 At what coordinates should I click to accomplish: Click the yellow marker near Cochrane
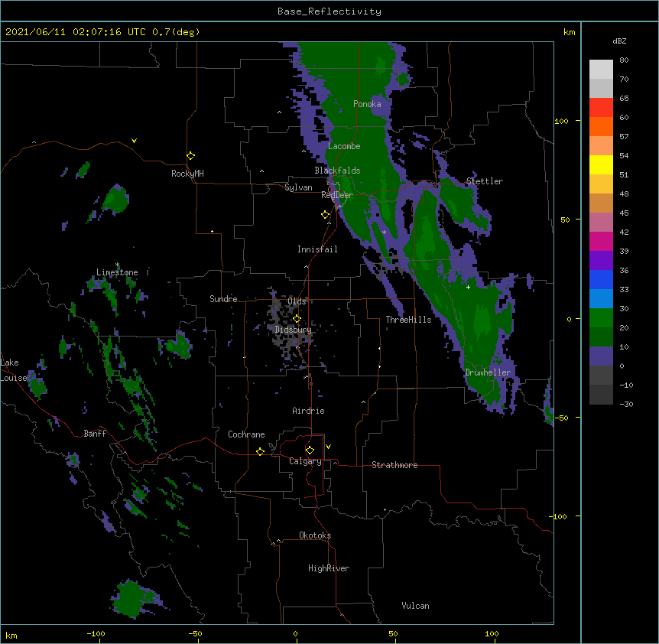(260, 451)
